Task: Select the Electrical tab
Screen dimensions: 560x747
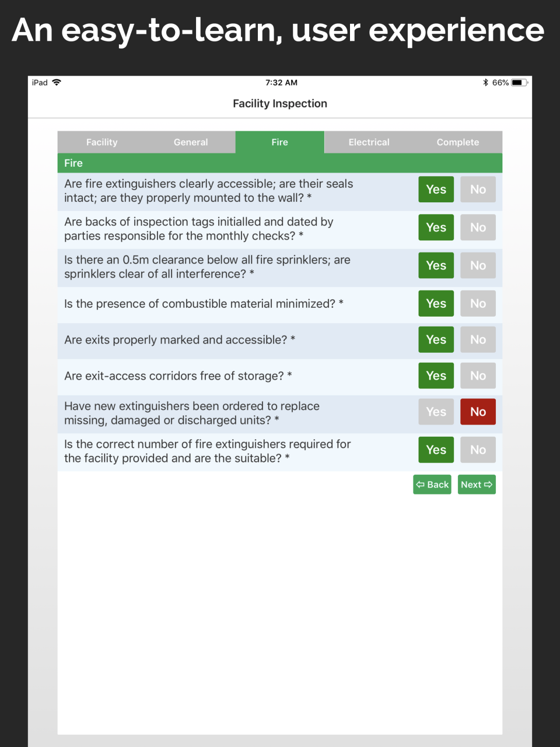Action: click(369, 142)
